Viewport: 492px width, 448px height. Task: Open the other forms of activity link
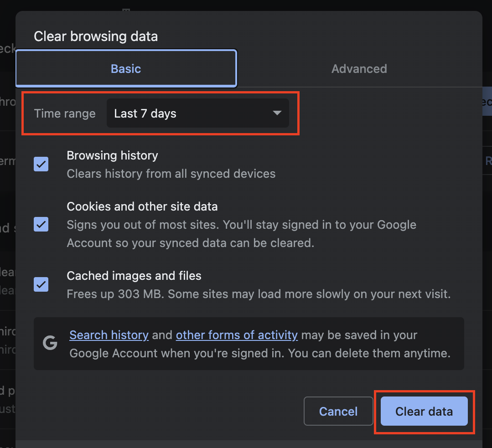[x=237, y=335]
